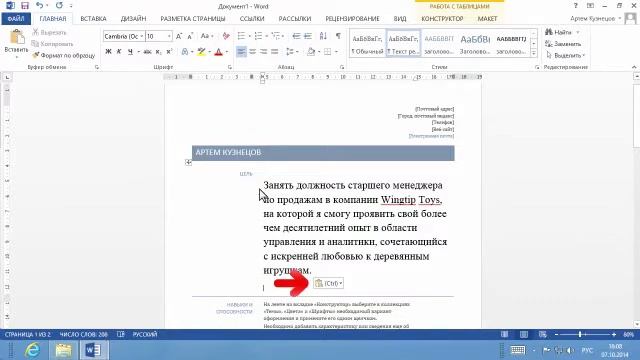Switch to the ДИЗАЙН tab
Screen dimensions: 640x360
133,19
